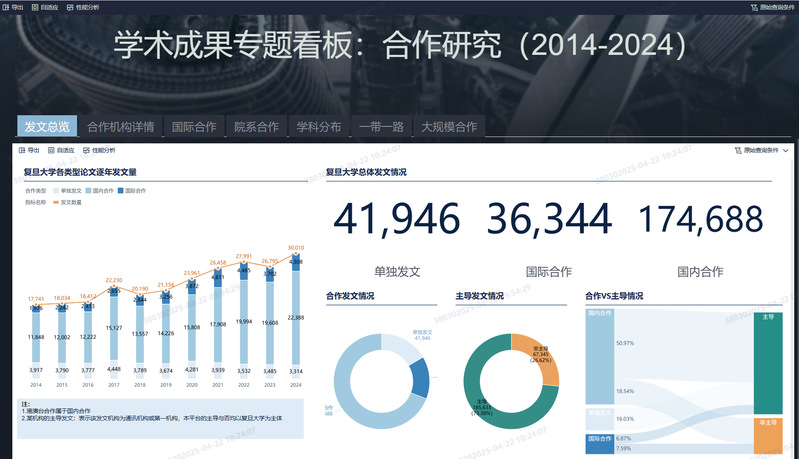Go to the 大规模合作 tab

pos(449,127)
